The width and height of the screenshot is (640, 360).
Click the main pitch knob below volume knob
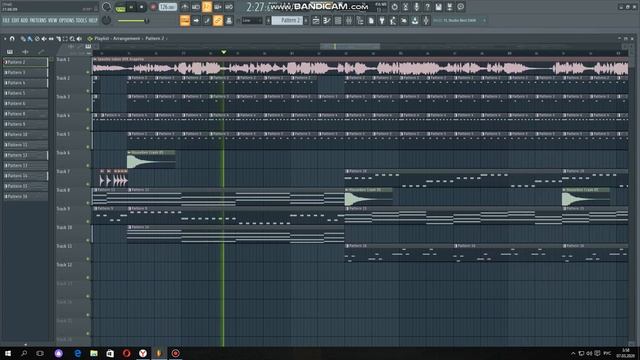coord(106,20)
